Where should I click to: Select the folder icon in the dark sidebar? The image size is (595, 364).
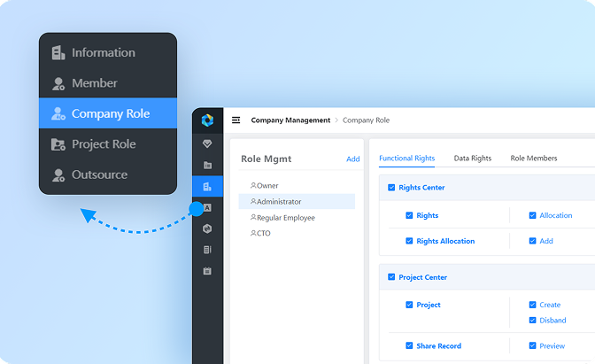207,165
